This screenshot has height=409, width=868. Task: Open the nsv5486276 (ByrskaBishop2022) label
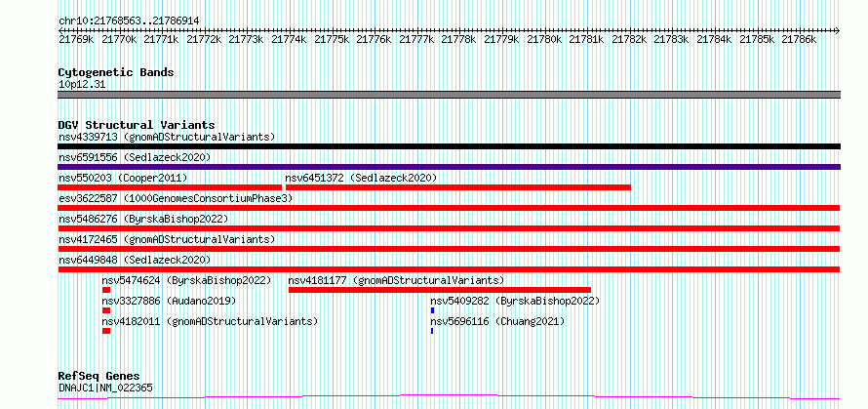tap(143, 219)
